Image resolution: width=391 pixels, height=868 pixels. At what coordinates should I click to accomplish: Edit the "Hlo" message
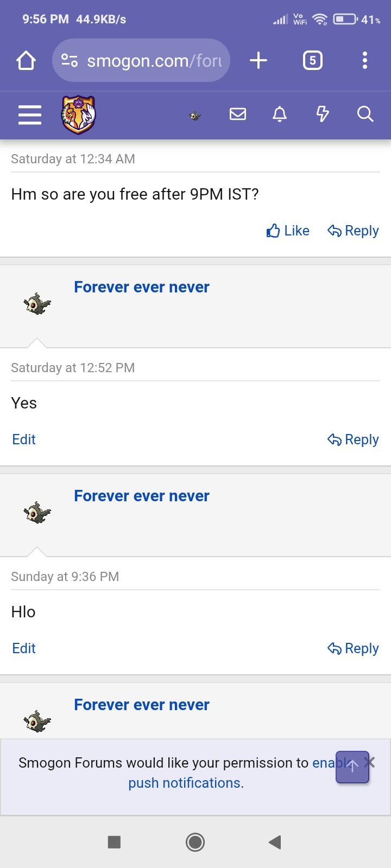coord(24,648)
